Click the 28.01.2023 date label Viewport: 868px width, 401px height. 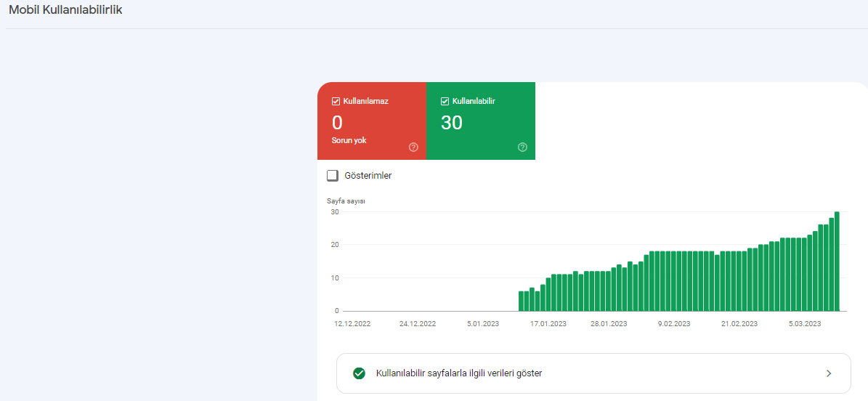coord(609,324)
